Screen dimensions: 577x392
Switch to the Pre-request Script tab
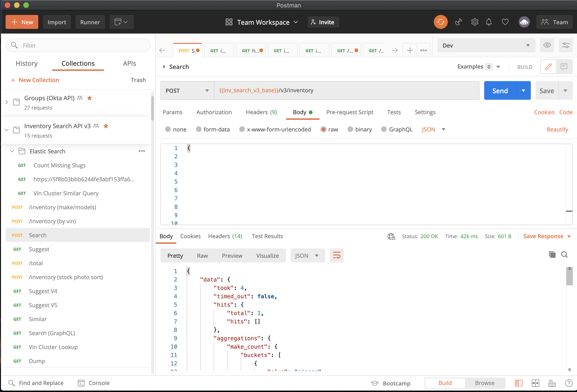[350, 112]
